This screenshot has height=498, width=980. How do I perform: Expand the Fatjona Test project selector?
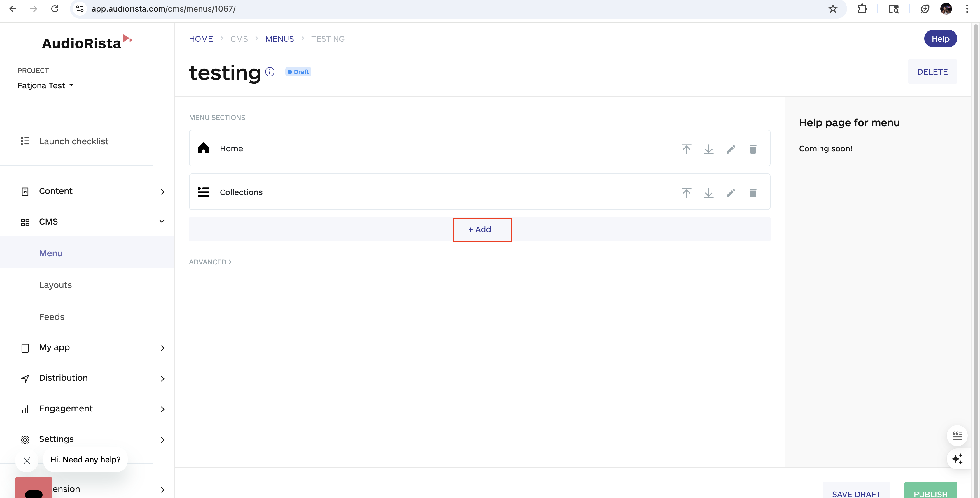coord(45,85)
